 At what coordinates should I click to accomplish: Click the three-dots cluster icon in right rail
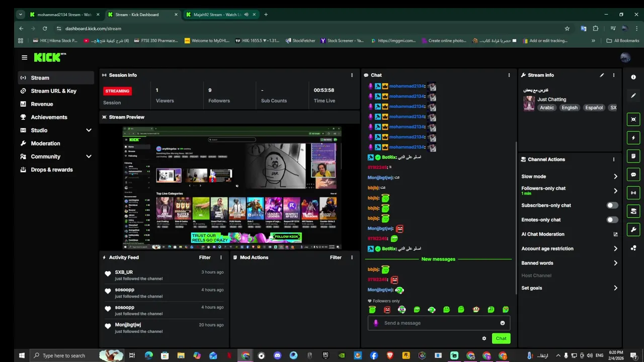pos(633,248)
